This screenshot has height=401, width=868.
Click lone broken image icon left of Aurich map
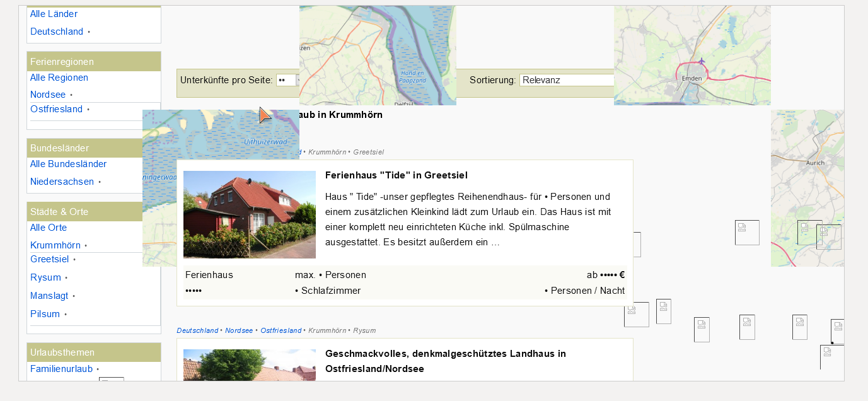tap(747, 232)
